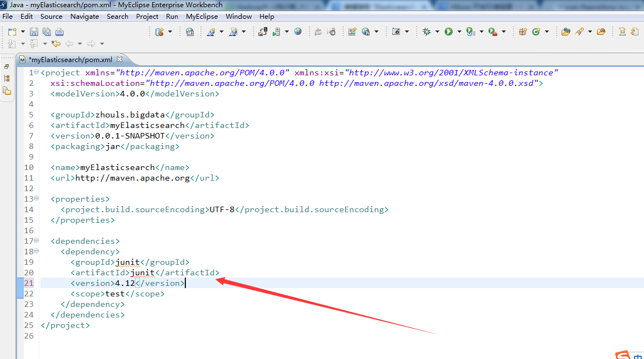Click the camera snapshot icon
Viewport: 644px width, 359px height.
pos(396,32)
